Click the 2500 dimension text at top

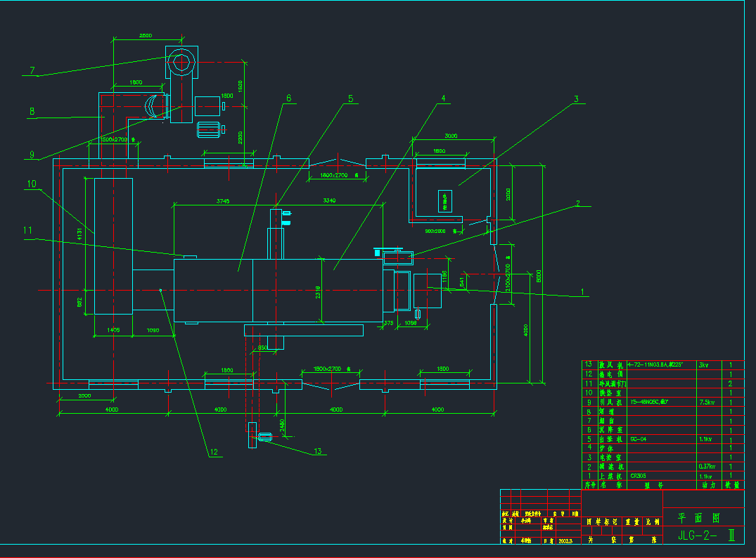[x=146, y=35]
